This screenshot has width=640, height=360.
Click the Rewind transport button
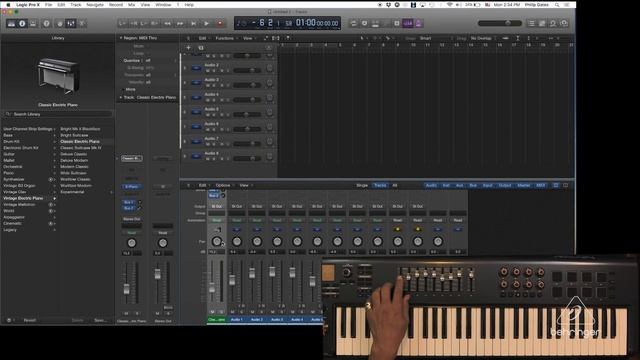click(167, 24)
